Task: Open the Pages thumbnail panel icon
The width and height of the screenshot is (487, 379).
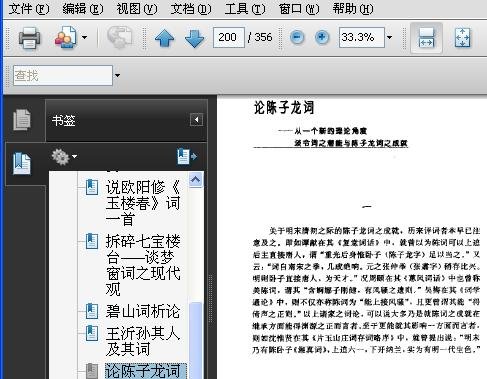Action: [22, 119]
